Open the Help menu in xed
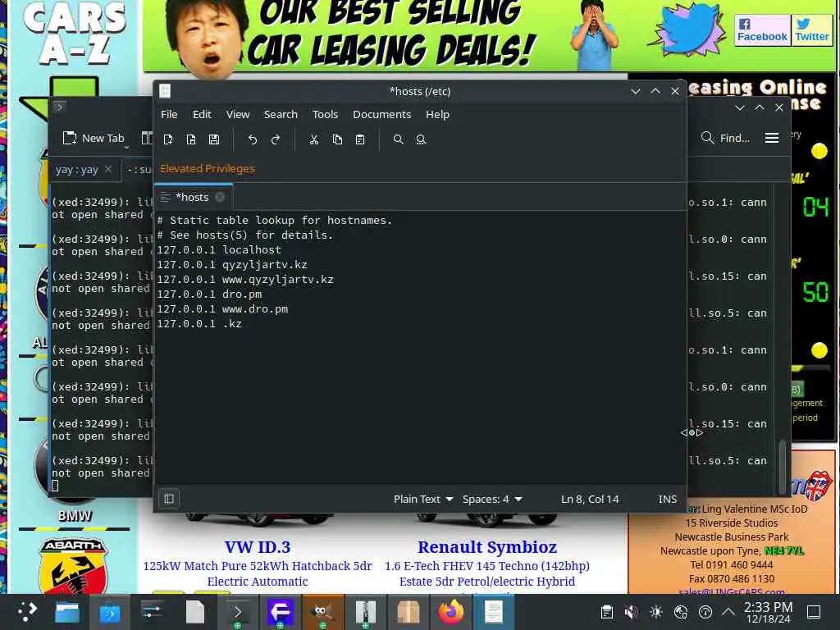The width and height of the screenshot is (840, 630). 438,114
